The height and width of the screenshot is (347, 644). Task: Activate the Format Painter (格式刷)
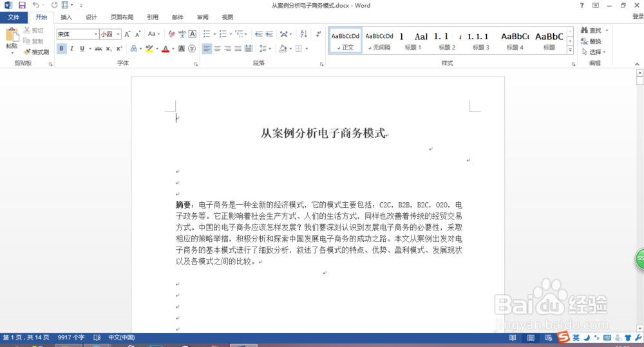(36, 52)
